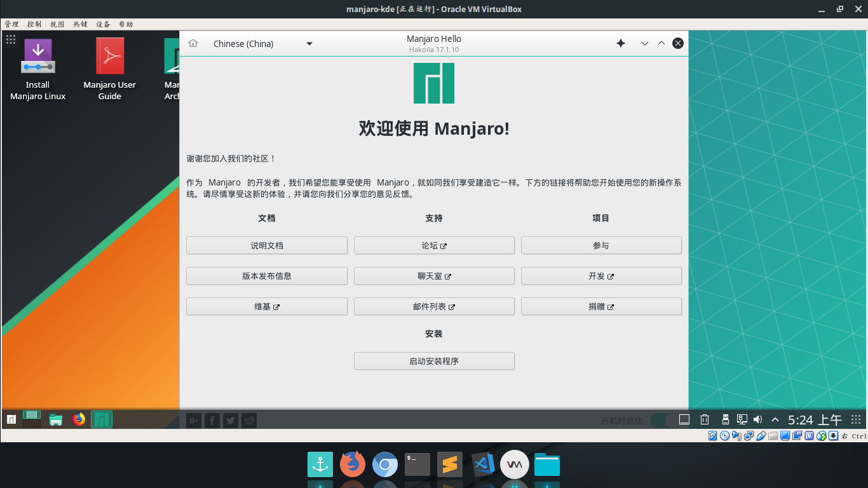Open Reddit social link icon
This screenshot has width=868, height=488.
pos(249,420)
